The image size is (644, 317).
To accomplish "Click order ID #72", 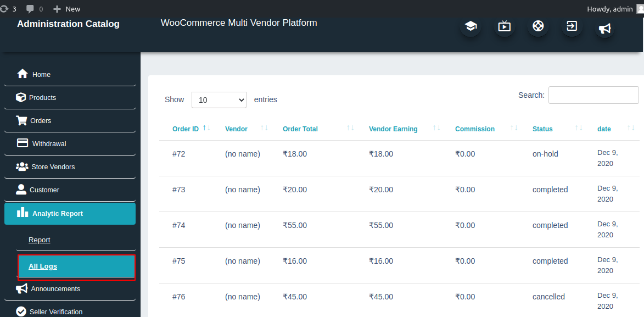I will 178,154.
